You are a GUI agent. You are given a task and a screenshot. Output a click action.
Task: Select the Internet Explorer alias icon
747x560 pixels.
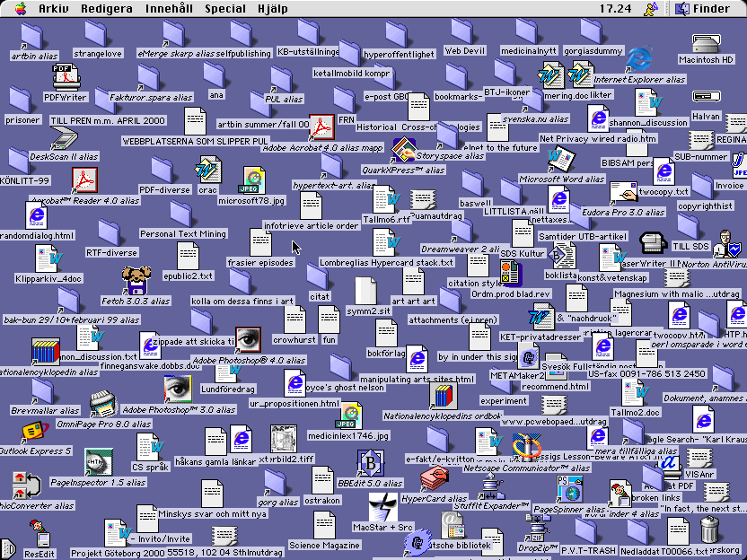[639, 58]
